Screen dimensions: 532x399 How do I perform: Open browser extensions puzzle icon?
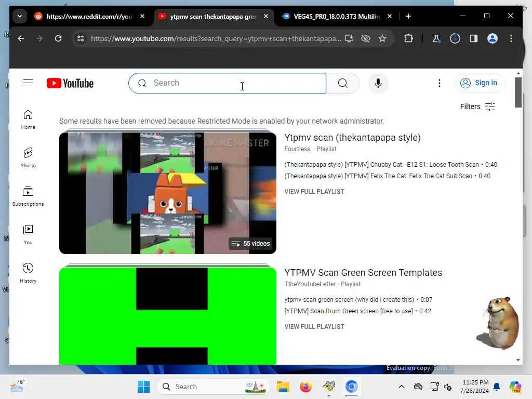pyautogui.click(x=408, y=38)
